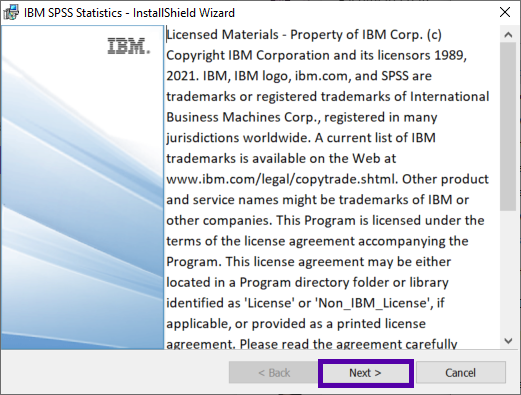This screenshot has width=521, height=395.
Task: Click the Next > button
Action: tap(365, 373)
